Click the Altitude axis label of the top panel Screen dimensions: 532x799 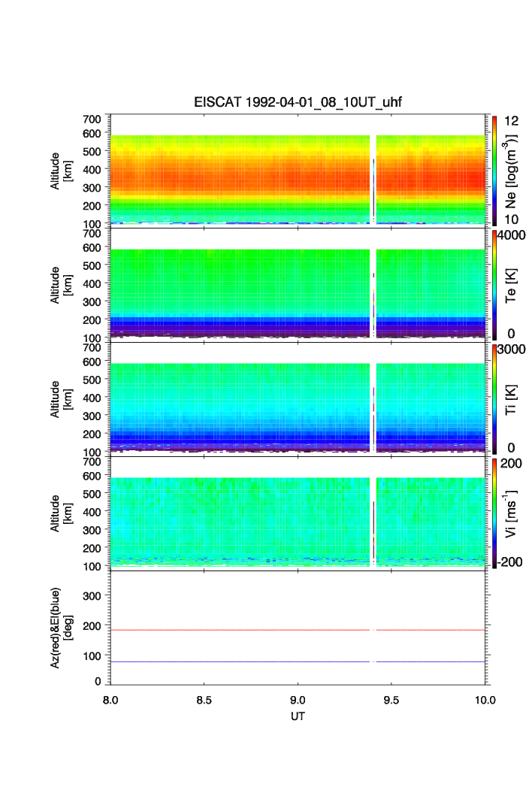(61, 171)
